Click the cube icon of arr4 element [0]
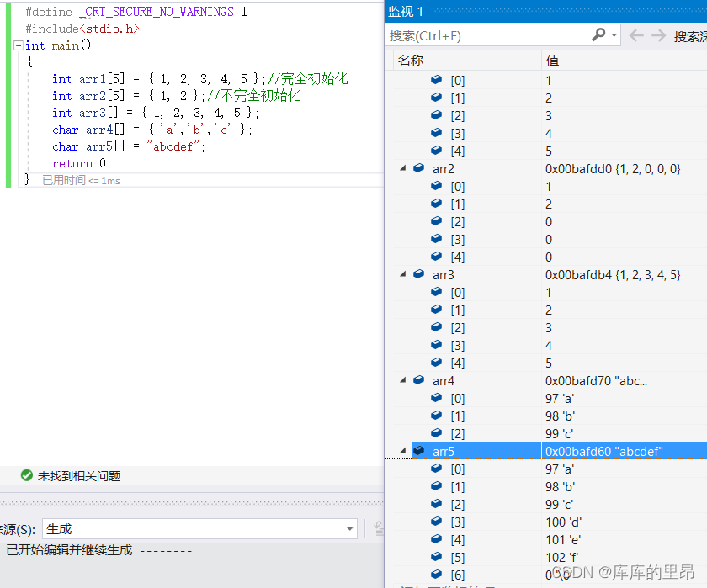The height and width of the screenshot is (588, 707). pos(437,397)
